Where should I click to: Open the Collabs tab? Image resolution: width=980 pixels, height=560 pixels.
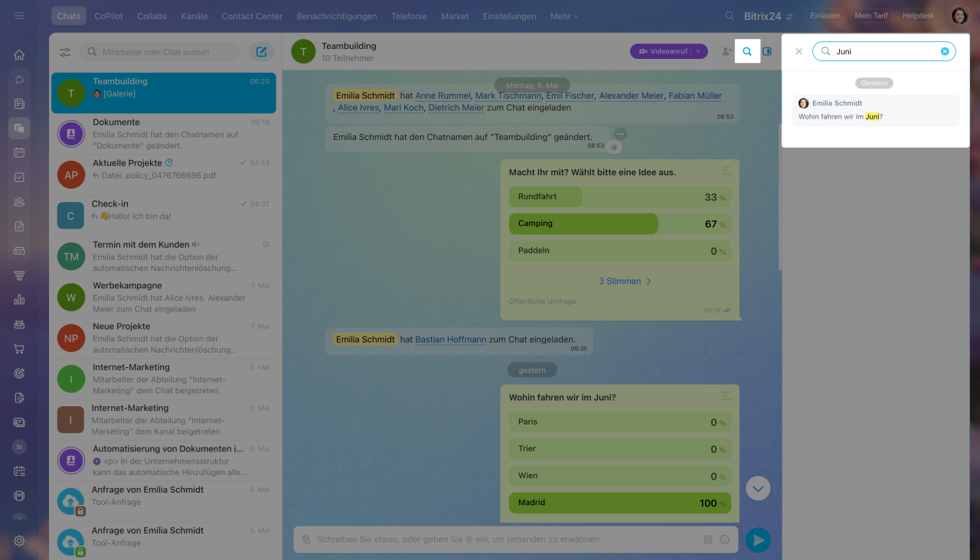(152, 16)
